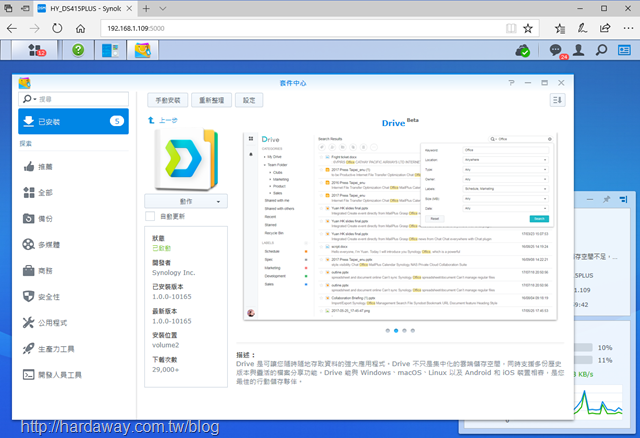Select 備份 category in sidebar
The image size is (640, 438).
[73, 219]
